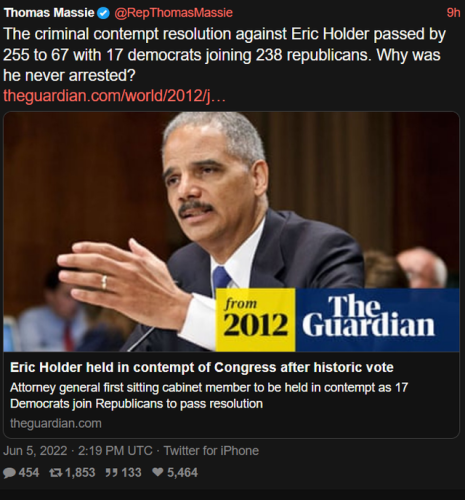Viewport: 465px width, 500px height.
Task: Open headline 'Eric Holder held in contempt of Congress'
Action: pyautogui.click(x=202, y=367)
